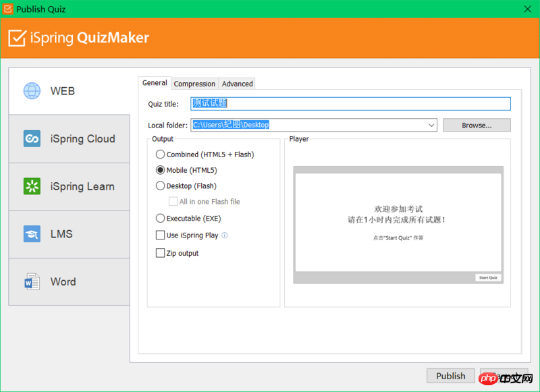Click the Browse... button
This screenshot has width=540, height=392.
click(477, 125)
